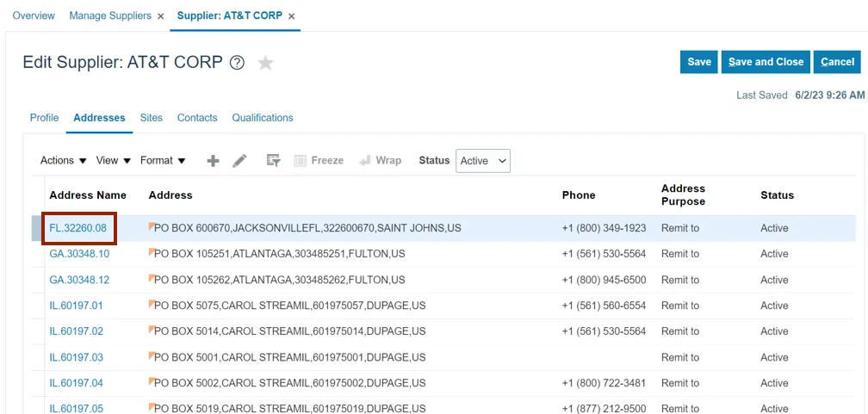Expand the View menu
The width and height of the screenshot is (868, 414).
[113, 161]
